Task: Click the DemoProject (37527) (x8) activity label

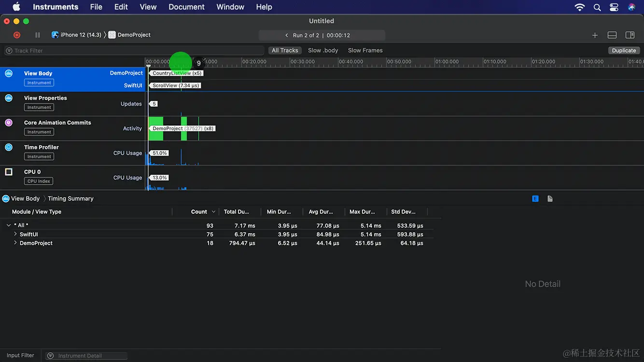Action: point(182,128)
